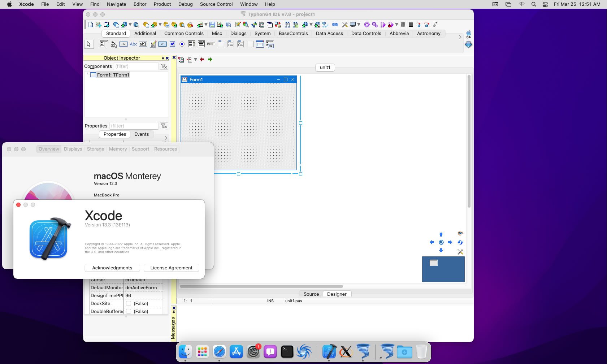Toggle the DockSite checkbox
Image resolution: width=607 pixels, height=364 pixels.
pyautogui.click(x=129, y=304)
